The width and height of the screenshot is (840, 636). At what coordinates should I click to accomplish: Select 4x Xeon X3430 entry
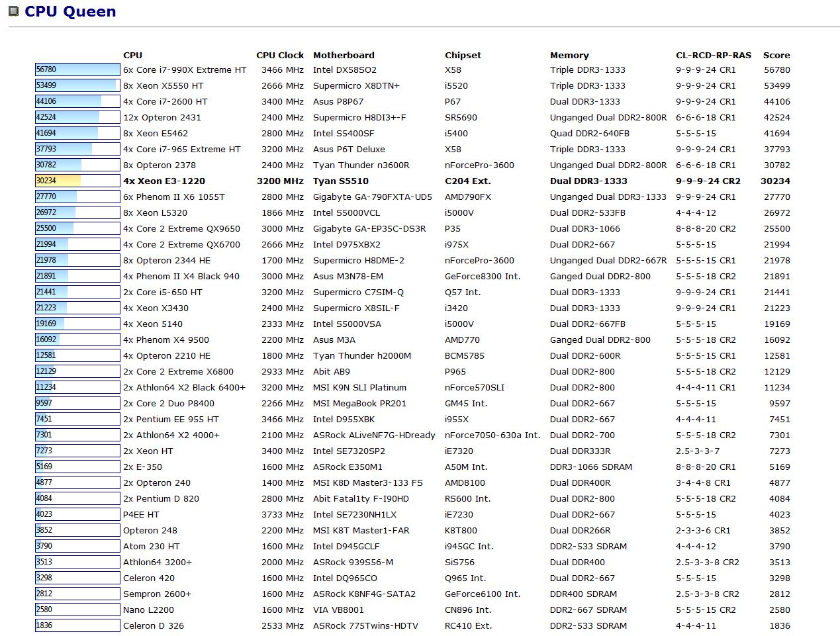point(156,308)
